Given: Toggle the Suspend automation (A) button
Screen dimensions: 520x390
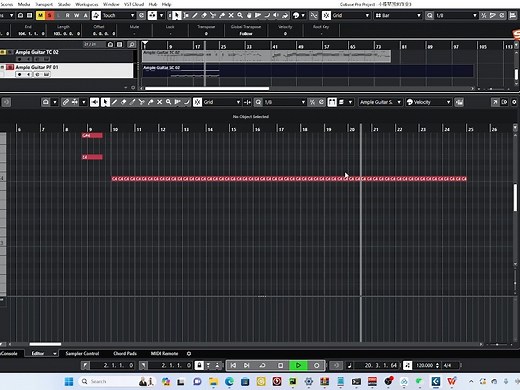Looking at the screenshot, I should pyautogui.click(x=86, y=15).
